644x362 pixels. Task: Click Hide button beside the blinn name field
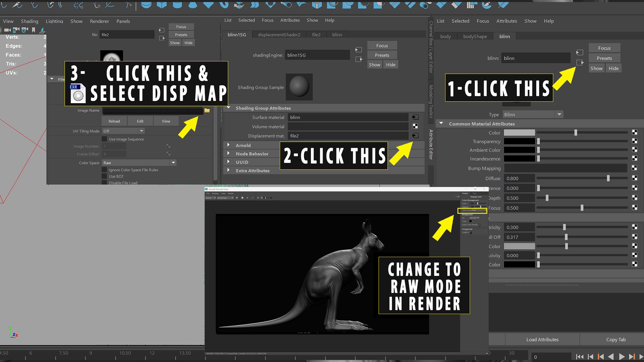click(613, 68)
